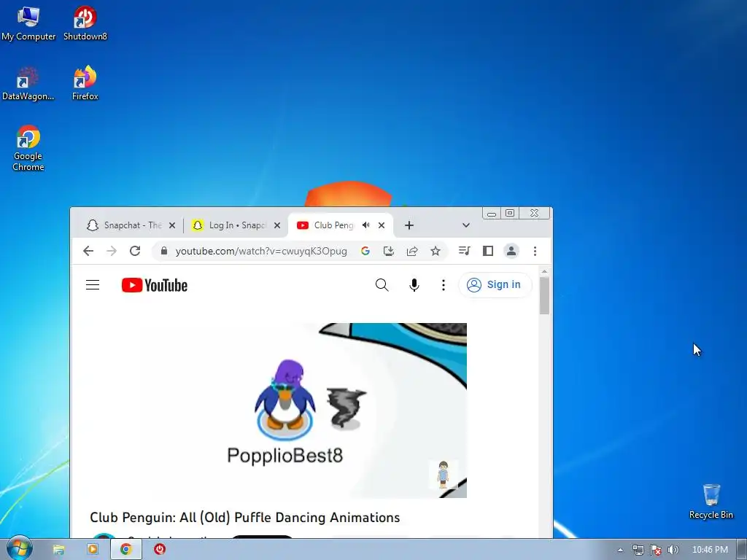Open network status tray icon
This screenshot has height=560, width=747.
pyautogui.click(x=638, y=550)
